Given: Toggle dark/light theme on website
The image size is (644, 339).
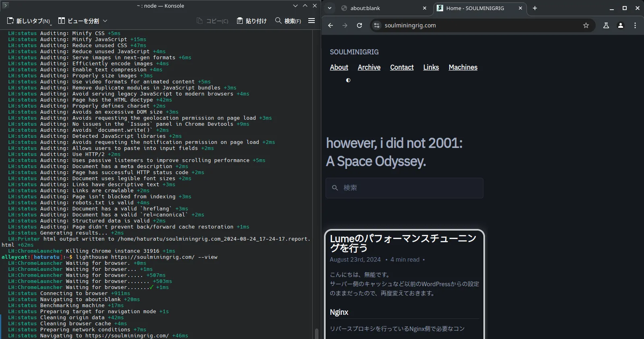Looking at the screenshot, I should pos(348,80).
